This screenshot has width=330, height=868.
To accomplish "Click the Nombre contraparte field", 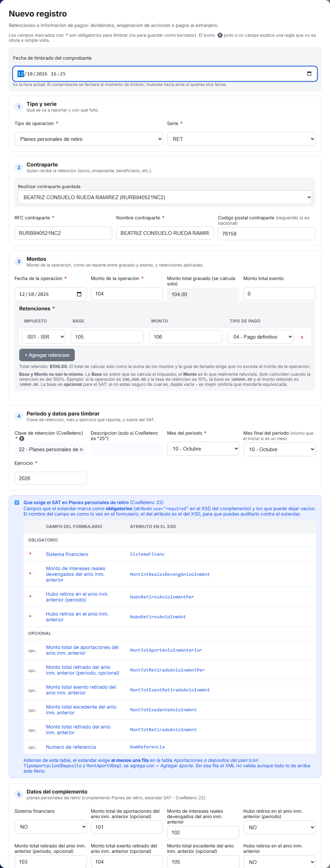I will [x=165, y=233].
